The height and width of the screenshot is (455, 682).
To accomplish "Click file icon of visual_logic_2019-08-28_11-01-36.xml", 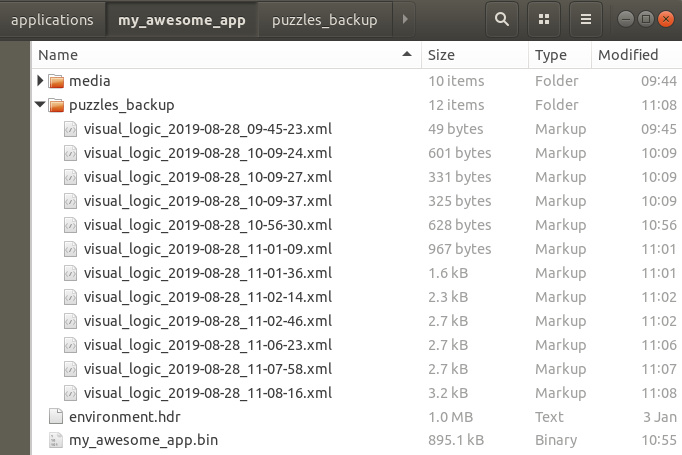I will click(70, 273).
